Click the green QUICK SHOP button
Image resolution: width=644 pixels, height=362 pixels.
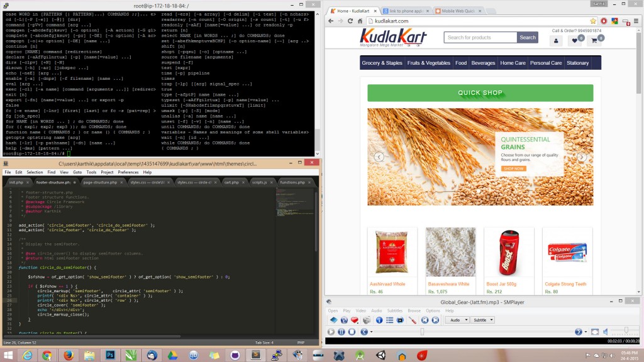(x=480, y=93)
